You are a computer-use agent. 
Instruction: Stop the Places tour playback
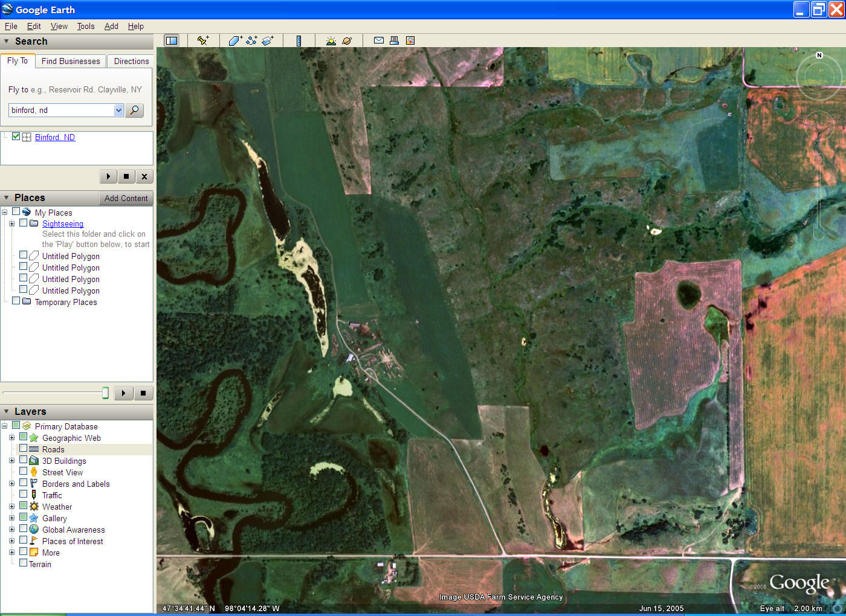pyautogui.click(x=143, y=393)
